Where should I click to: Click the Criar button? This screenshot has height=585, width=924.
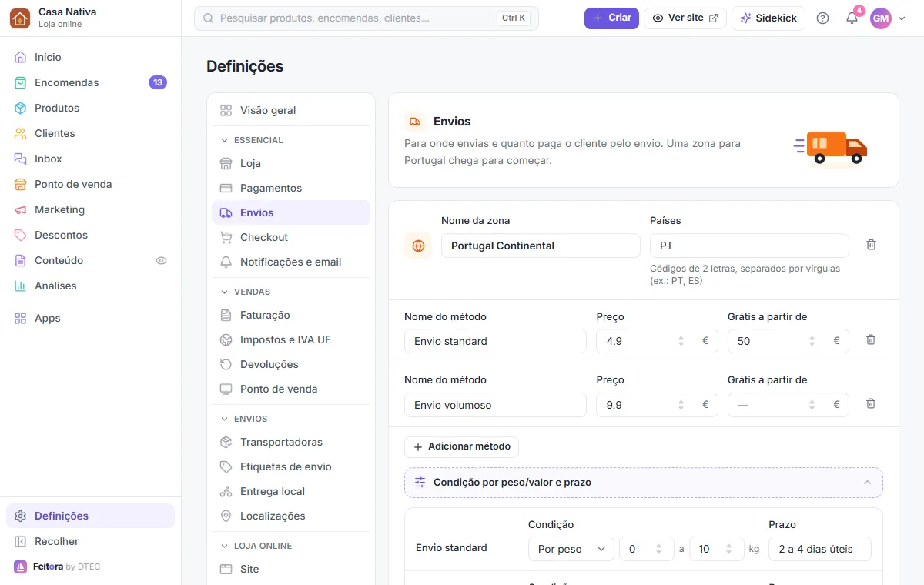(611, 18)
